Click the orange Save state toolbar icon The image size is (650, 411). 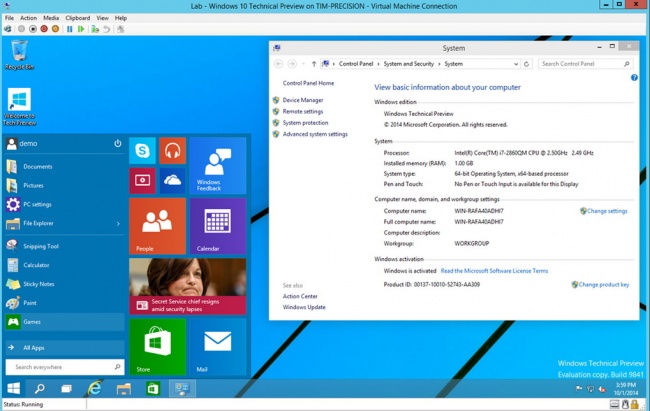pos(55,29)
